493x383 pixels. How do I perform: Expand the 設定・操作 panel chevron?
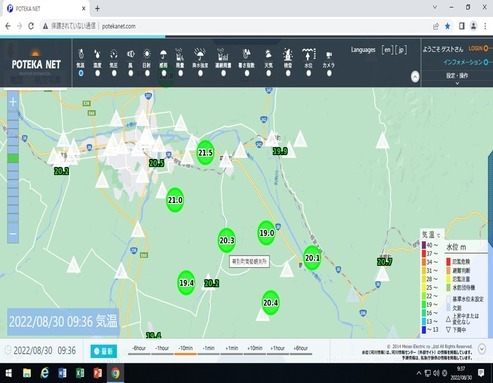pyautogui.click(x=457, y=83)
